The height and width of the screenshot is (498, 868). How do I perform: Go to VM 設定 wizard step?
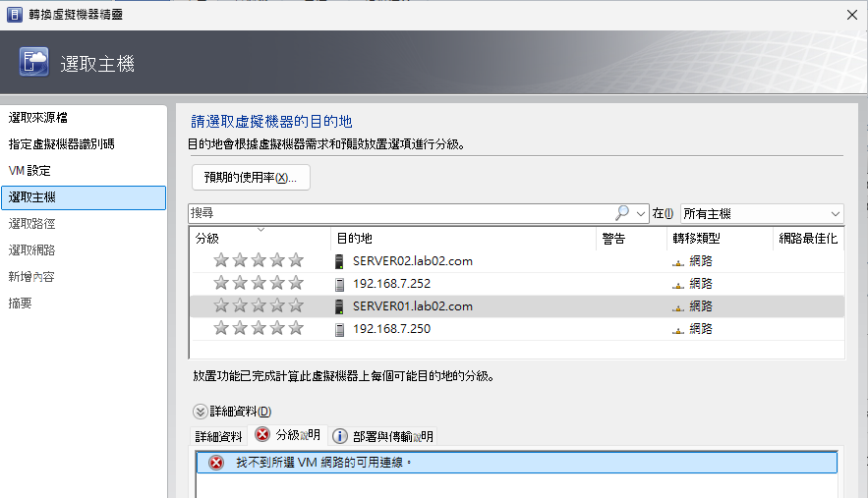point(29,171)
